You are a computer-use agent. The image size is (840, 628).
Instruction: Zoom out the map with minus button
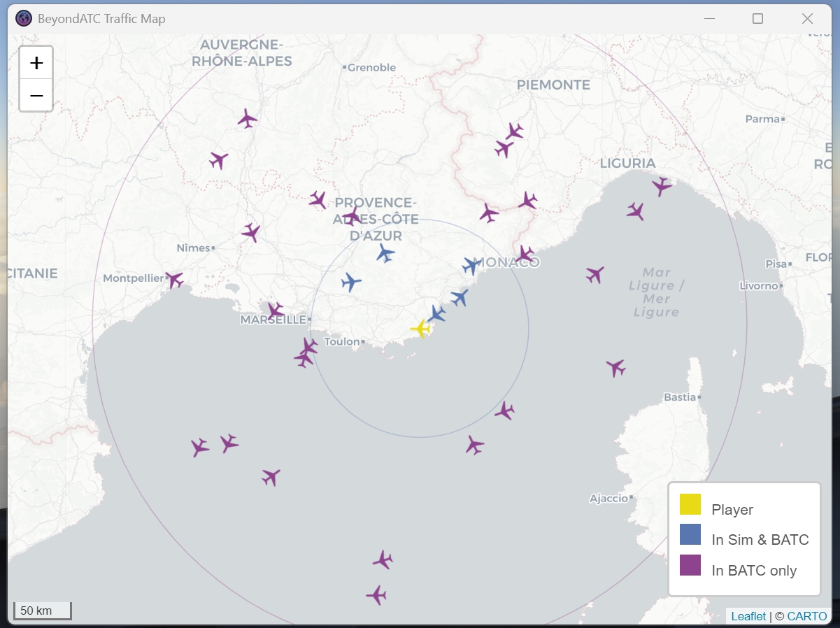tap(36, 95)
